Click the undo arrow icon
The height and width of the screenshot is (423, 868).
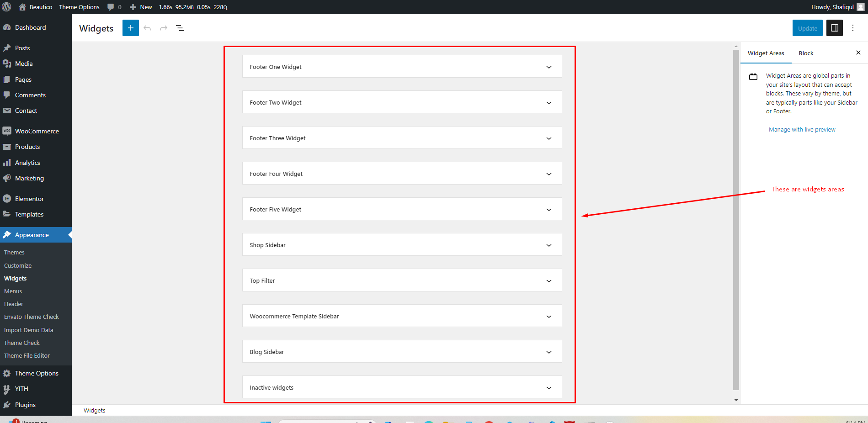point(147,28)
